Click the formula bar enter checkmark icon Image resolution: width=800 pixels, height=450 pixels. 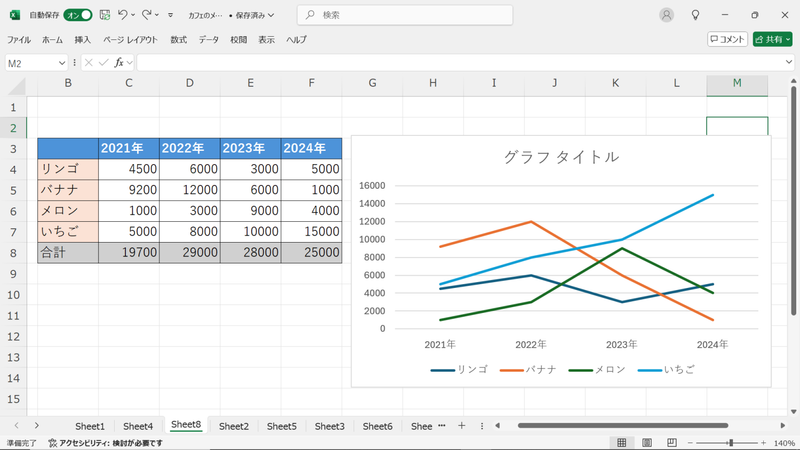(x=104, y=63)
